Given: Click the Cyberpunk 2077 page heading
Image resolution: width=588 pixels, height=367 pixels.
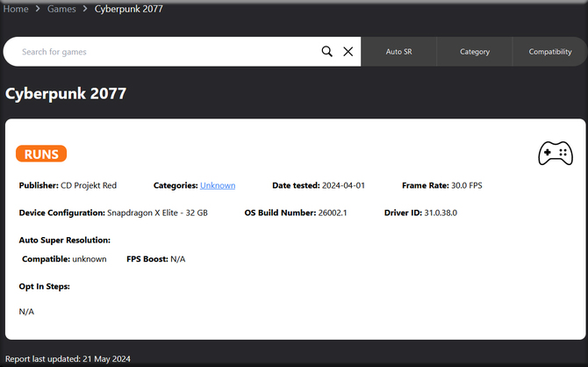Looking at the screenshot, I should 66,93.
